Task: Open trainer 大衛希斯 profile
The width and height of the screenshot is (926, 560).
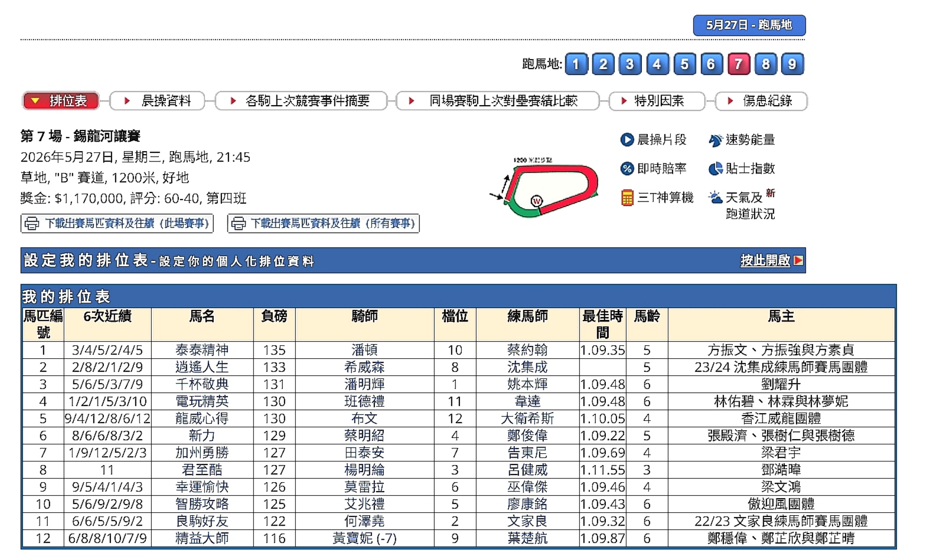Action: coord(527,418)
